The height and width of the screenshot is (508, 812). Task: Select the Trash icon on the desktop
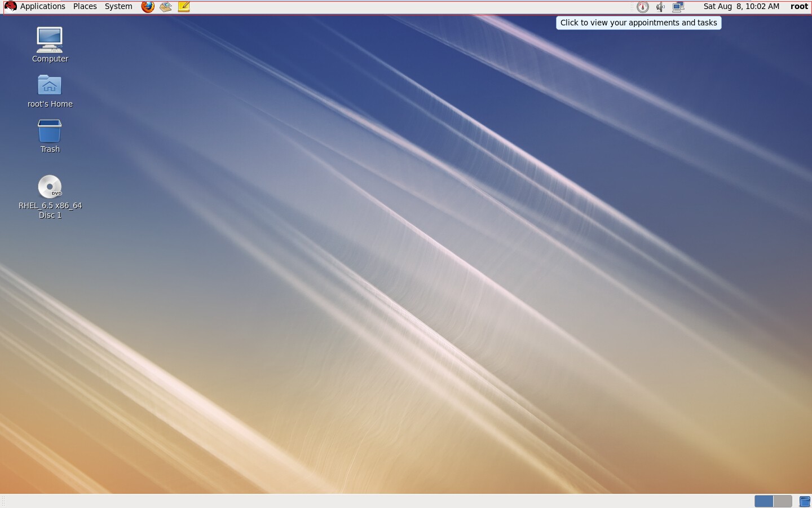click(50, 136)
